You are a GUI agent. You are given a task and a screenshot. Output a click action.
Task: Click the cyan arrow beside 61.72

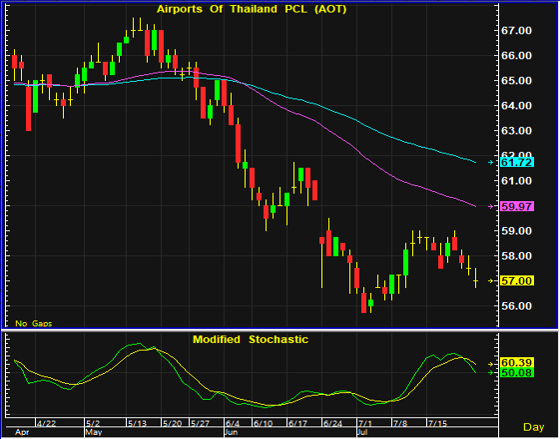tap(491, 163)
